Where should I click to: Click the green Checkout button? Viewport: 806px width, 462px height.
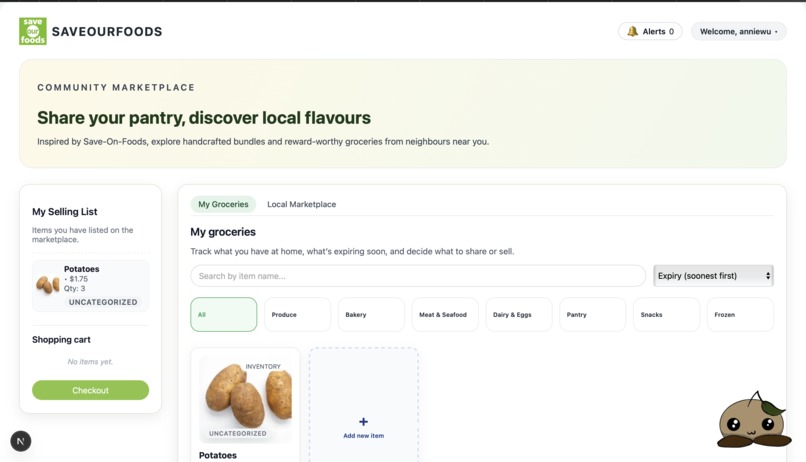(90, 390)
